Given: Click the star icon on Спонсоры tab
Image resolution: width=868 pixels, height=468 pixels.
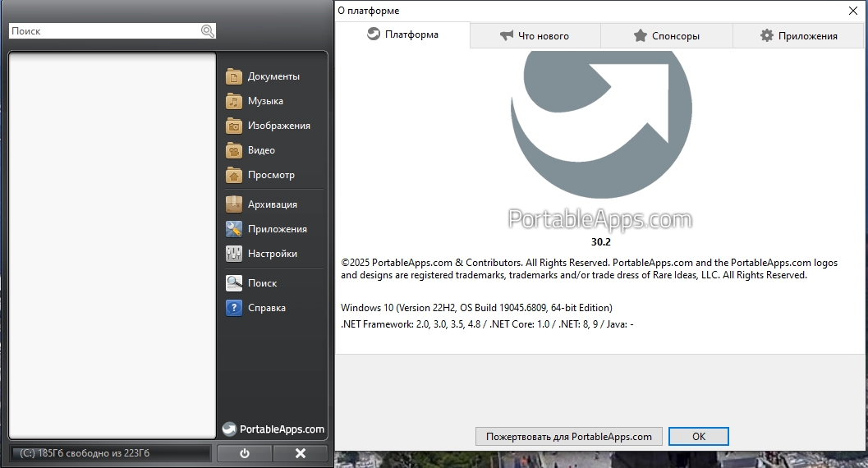Looking at the screenshot, I should point(641,35).
